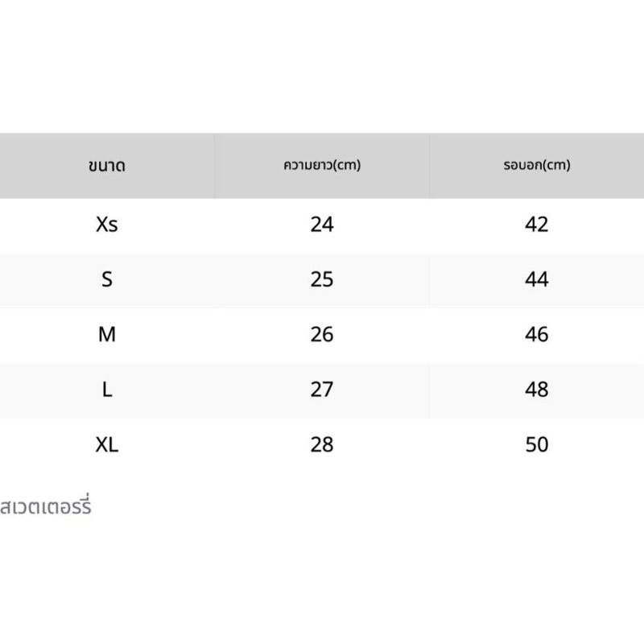Click chest value 46 for M

536,334
